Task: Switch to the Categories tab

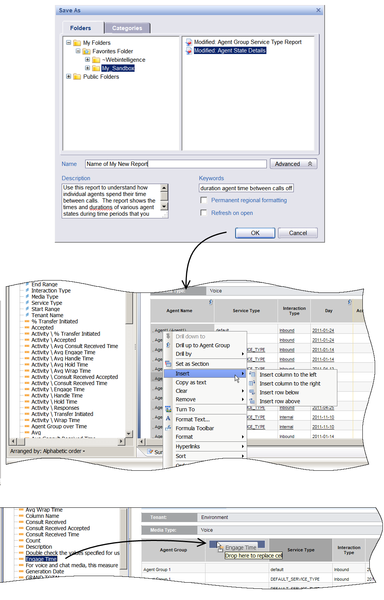Action: tap(127, 28)
